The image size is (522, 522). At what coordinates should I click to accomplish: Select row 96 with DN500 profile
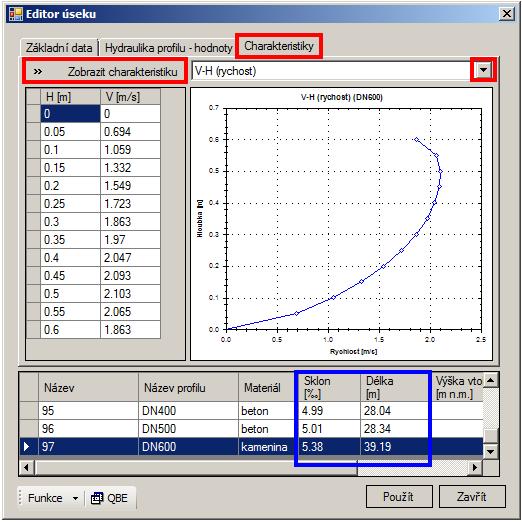coord(251,429)
